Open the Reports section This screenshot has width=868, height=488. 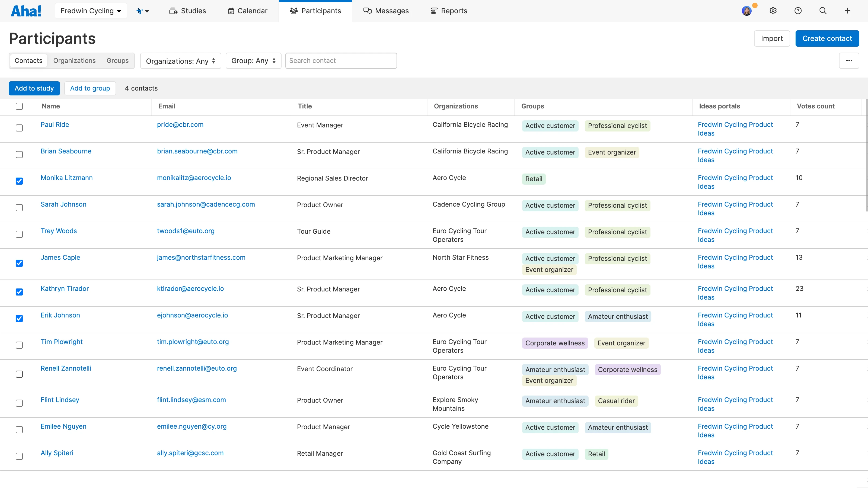point(449,11)
